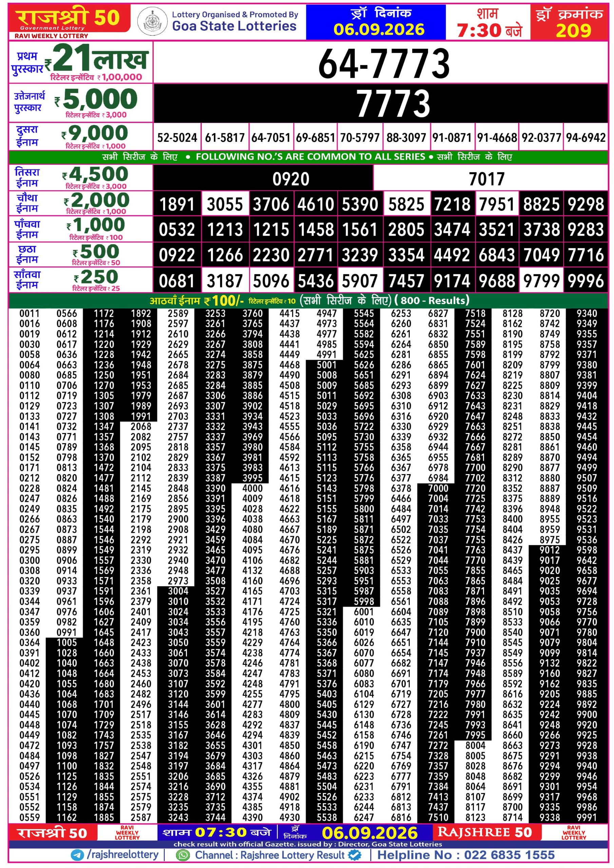This screenshot has width=614, height=868.
Task: Click the ₹9,000 second prize amount
Action: coord(95,133)
